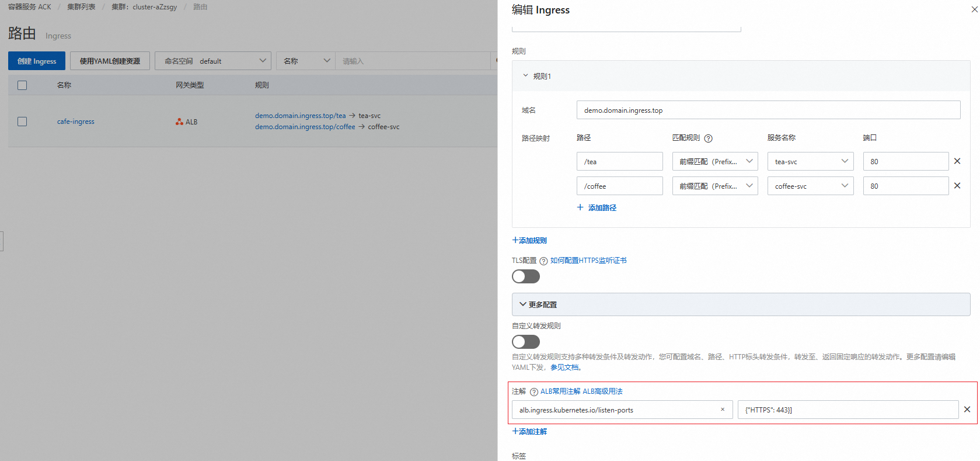Click the 网关类型 column header
980x461 pixels.
190,85
